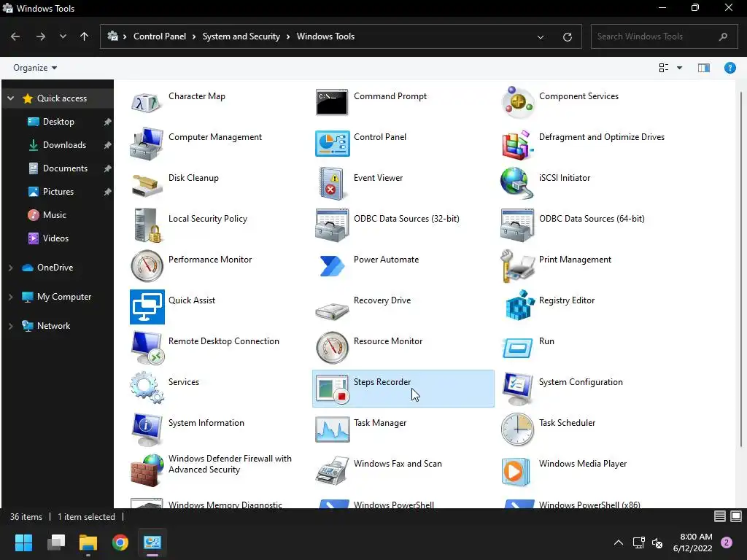Go to Control Panel in breadcrumb

coord(160,36)
